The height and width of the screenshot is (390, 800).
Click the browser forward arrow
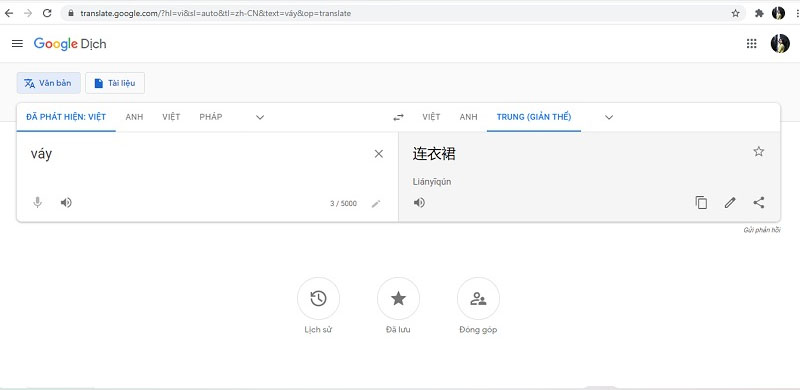pos(28,13)
